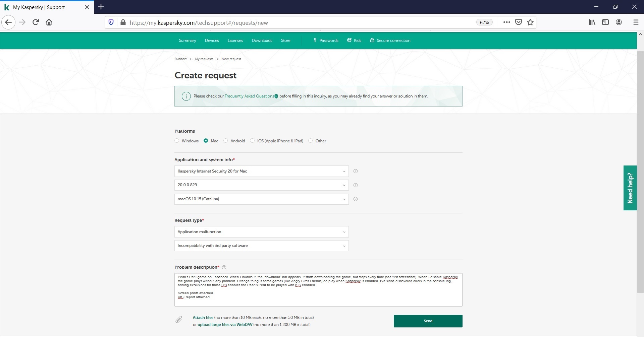This screenshot has height=337, width=644.
Task: Click the help icon beside version 20.0.0.829
Action: (x=356, y=185)
